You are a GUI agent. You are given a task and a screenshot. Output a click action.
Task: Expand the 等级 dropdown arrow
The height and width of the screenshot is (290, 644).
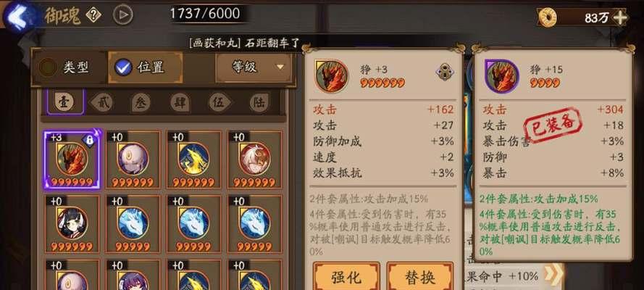[x=280, y=67]
